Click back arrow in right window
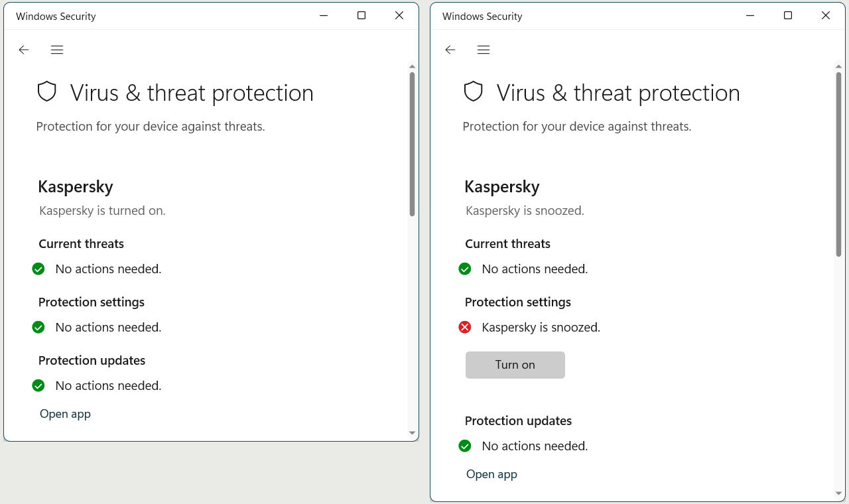The width and height of the screenshot is (849, 504). (450, 50)
